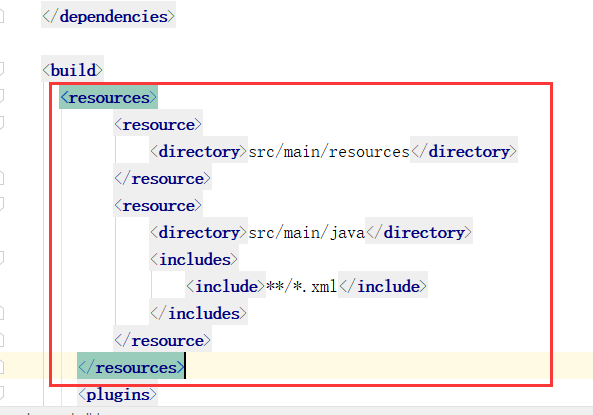Click </directory> tag after src/main/resources
This screenshot has width=593, height=415.
(464, 152)
